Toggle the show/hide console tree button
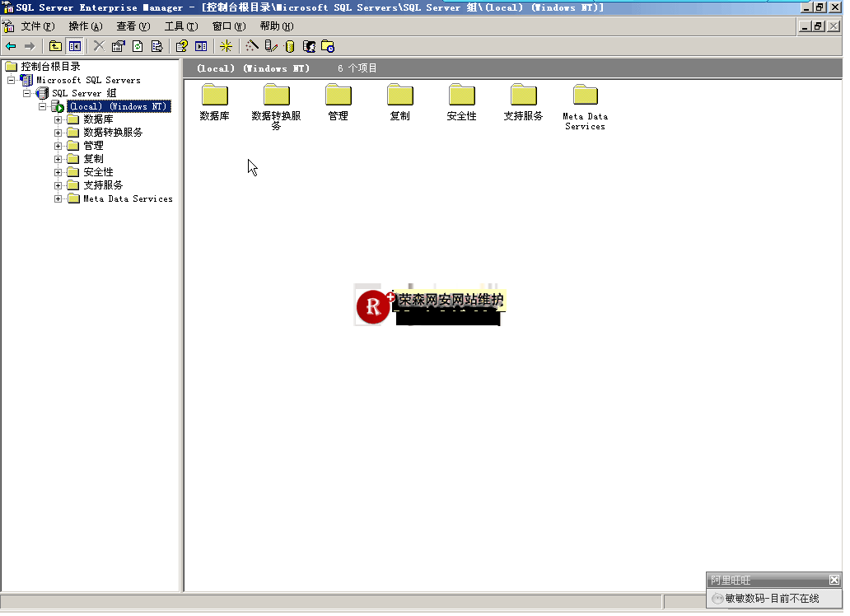 click(75, 46)
